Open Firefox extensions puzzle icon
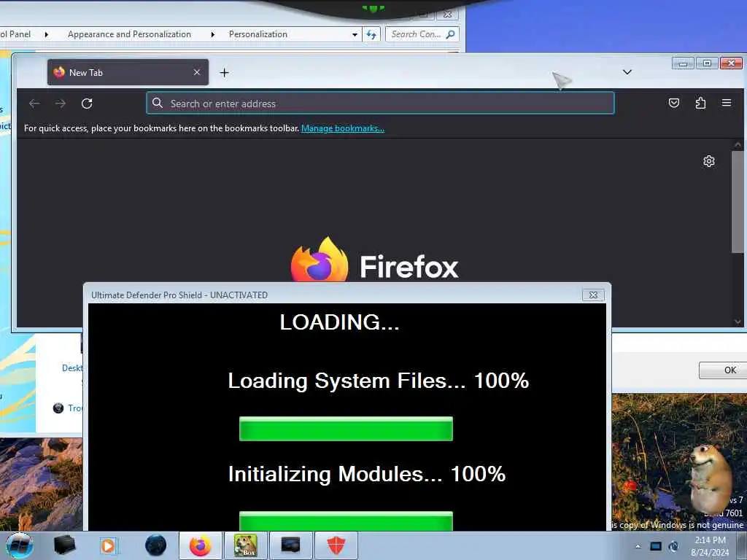This screenshot has height=560, width=747. click(x=700, y=103)
